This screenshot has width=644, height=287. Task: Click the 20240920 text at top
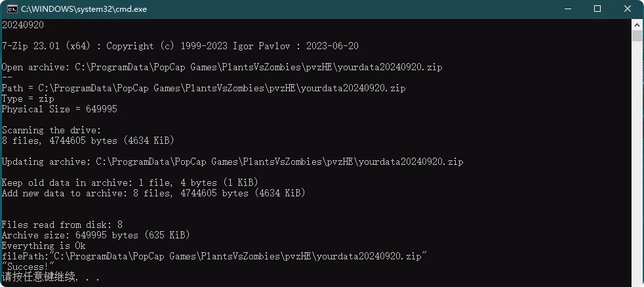[x=23, y=25]
